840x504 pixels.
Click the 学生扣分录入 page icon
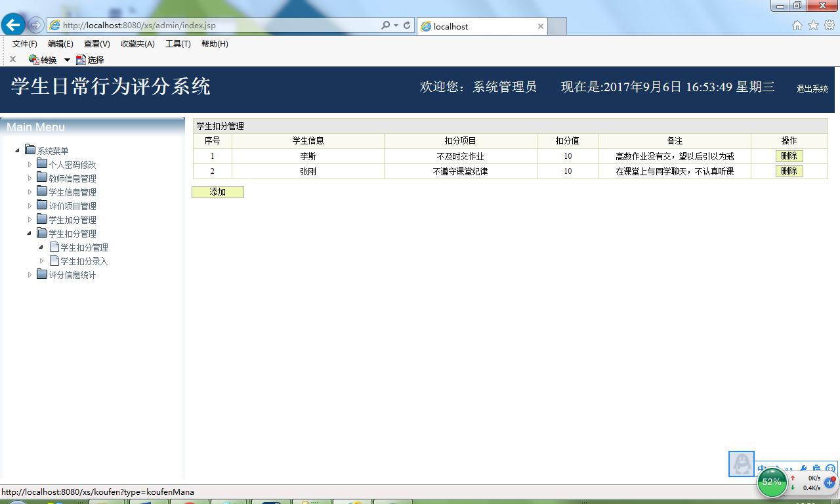pyautogui.click(x=54, y=261)
